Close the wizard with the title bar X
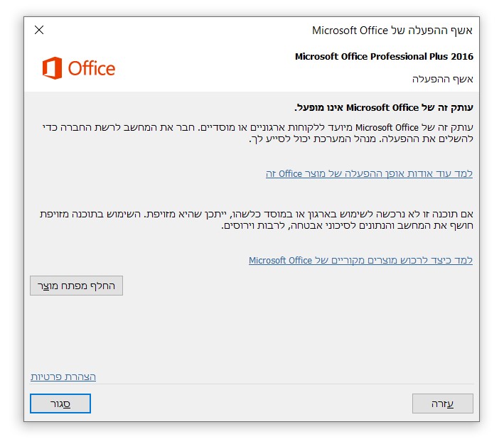The image size is (504, 444). 39,30
